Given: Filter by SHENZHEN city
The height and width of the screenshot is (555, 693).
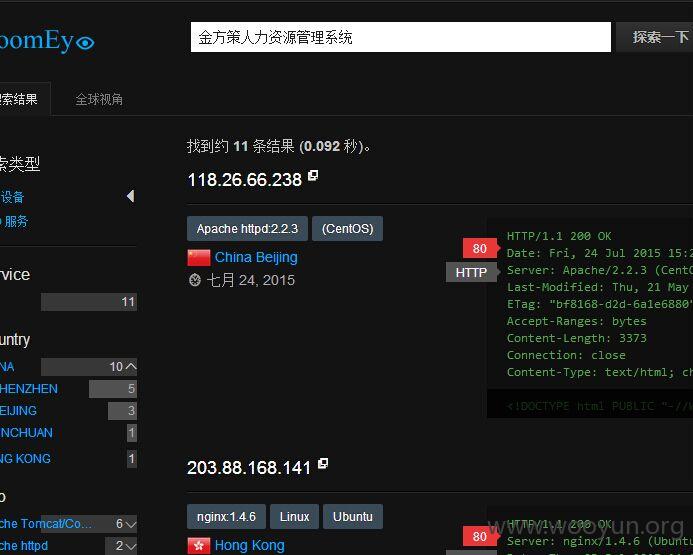Looking at the screenshot, I should pyautogui.click(x=29, y=389).
